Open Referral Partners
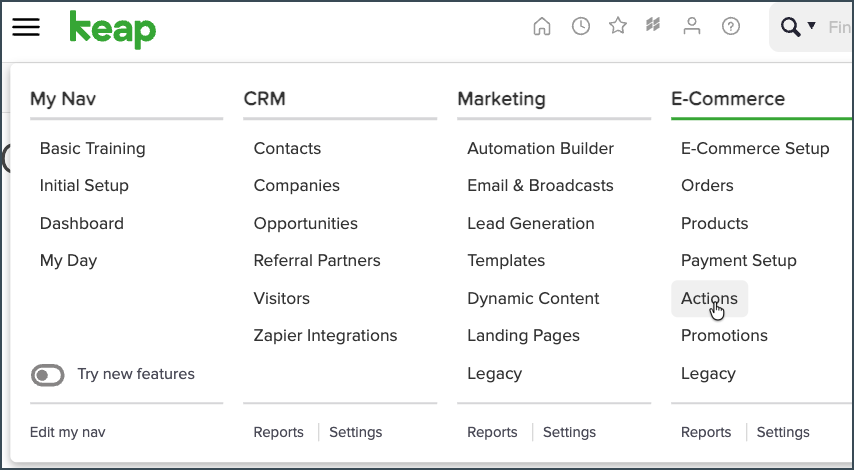 [317, 260]
